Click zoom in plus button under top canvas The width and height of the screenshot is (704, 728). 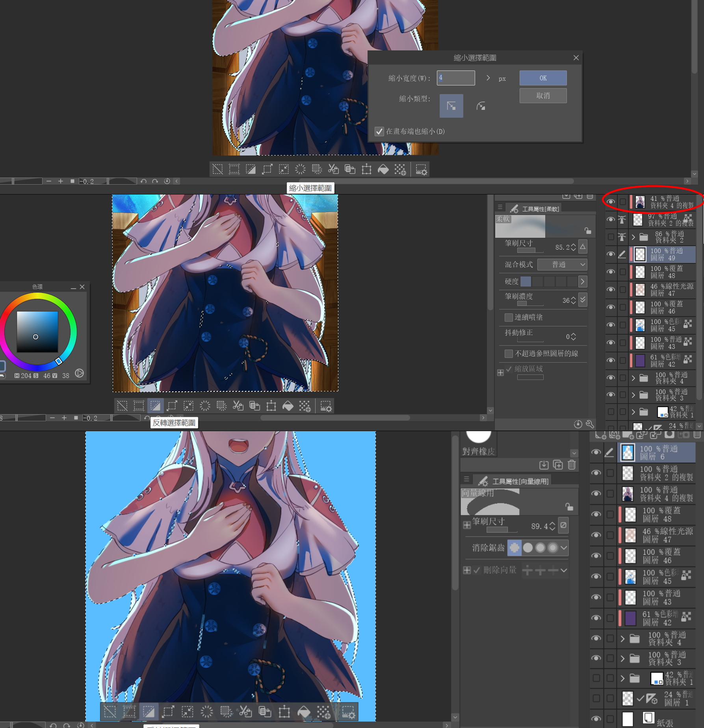click(x=61, y=181)
